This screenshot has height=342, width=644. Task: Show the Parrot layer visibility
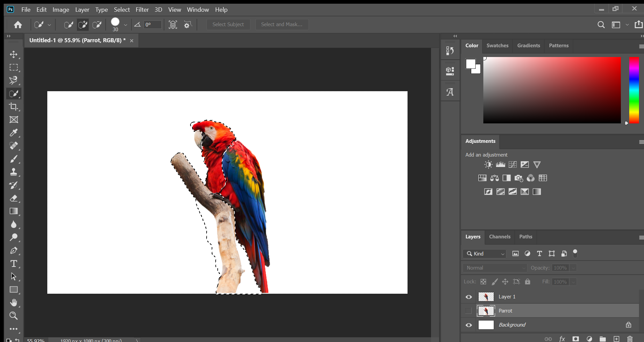tap(469, 311)
